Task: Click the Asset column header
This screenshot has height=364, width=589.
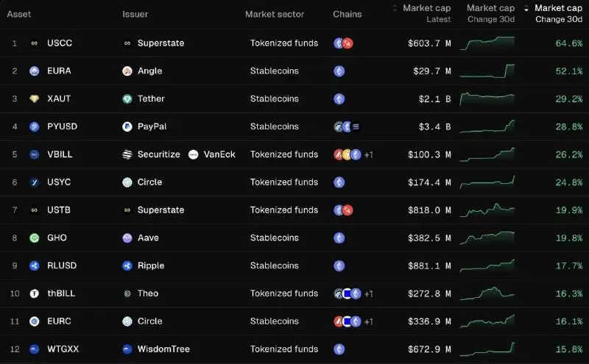Action: click(x=19, y=14)
